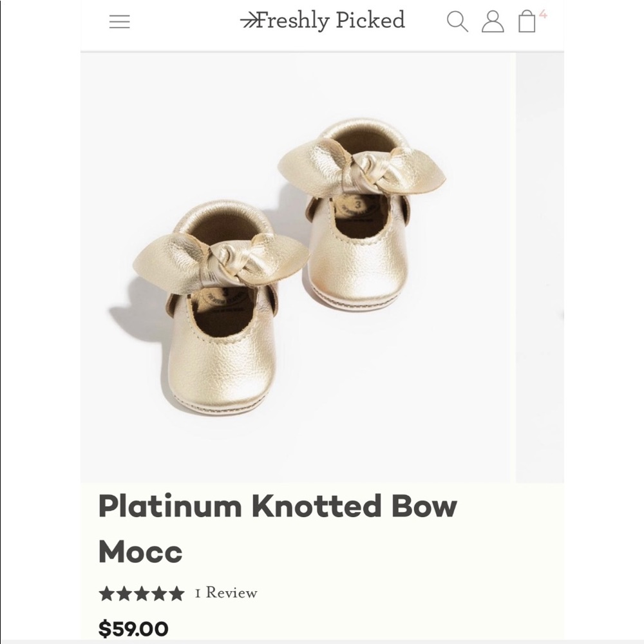The image size is (644, 644).
Task: Open the hamburger navigation menu
Action: 120,21
